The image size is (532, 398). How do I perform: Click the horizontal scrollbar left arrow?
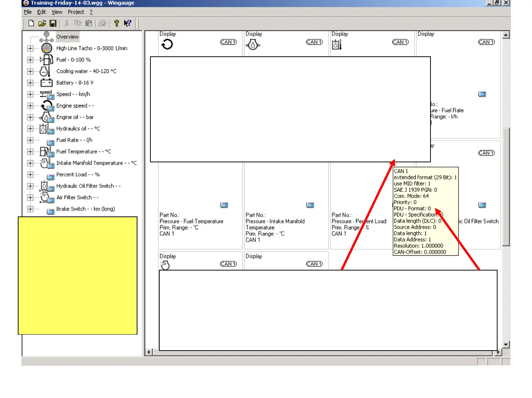click(149, 352)
